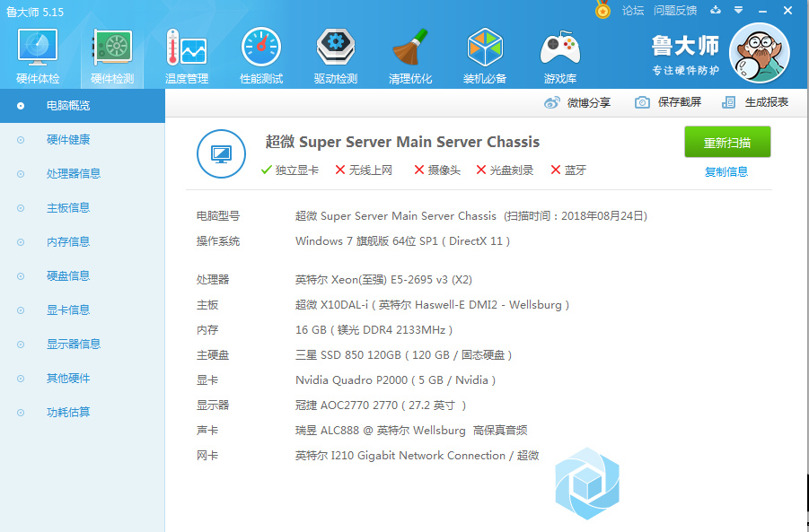Viewport: 809px width, 532px height.
Task: Click the green 重新扫描 rescan button
Action: pyautogui.click(x=727, y=142)
